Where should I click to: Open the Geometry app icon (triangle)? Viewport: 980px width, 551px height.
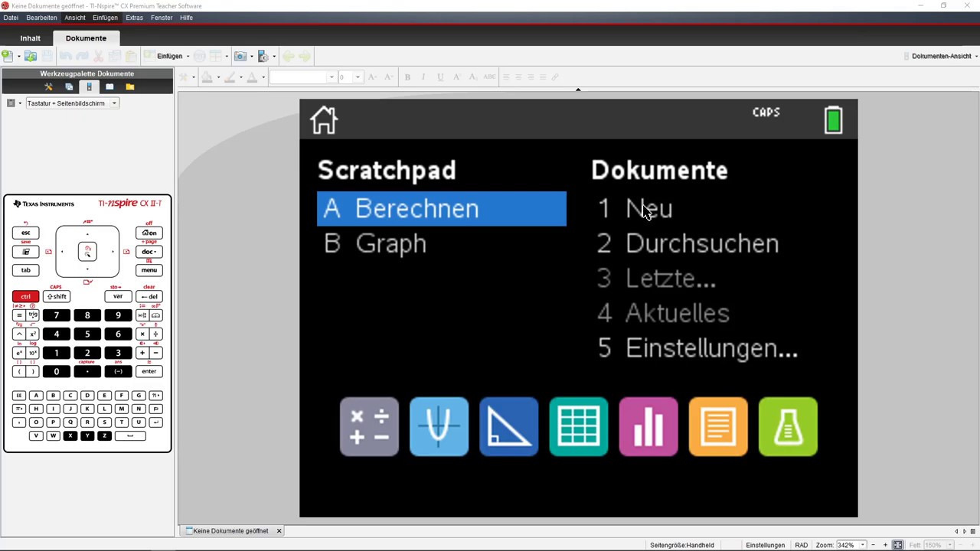pyautogui.click(x=508, y=427)
